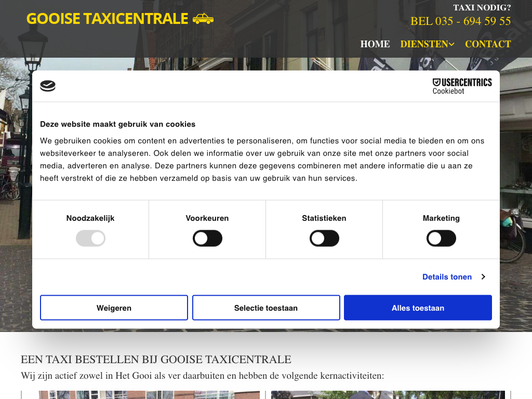532x399 pixels.
Task: Enable the Voorkeuren cookies switch
Action: [x=207, y=239]
